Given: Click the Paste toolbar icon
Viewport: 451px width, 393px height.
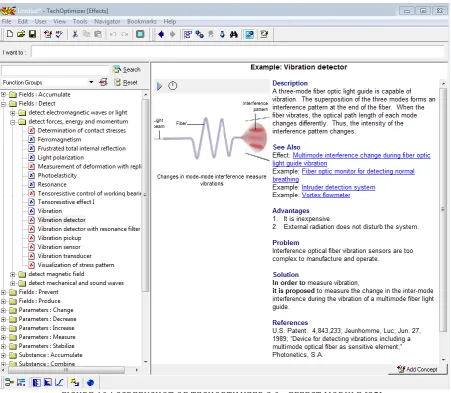Looking at the screenshot, I should click(98, 34).
